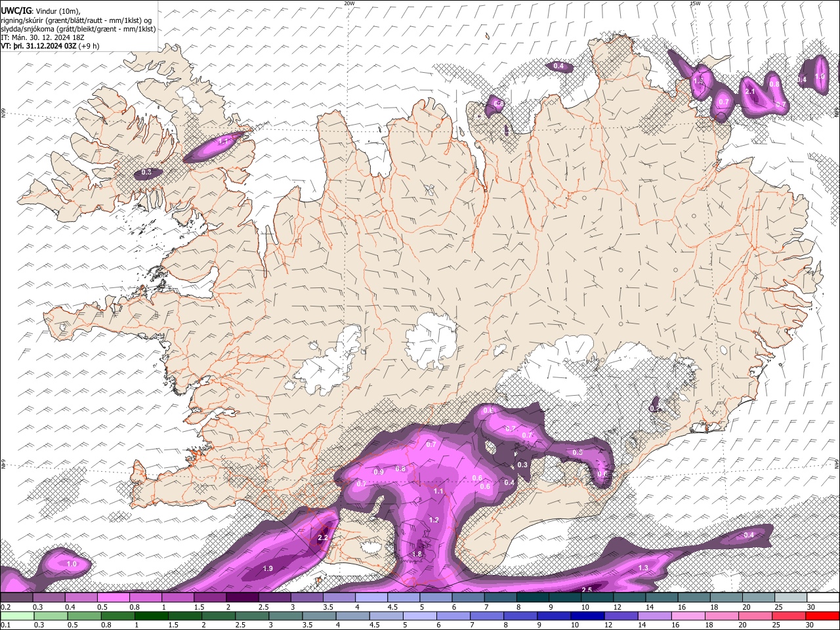This screenshot has height=630, width=840.
Task: Pick the bright pink snow swatch labeled 0.5
Action: coord(113,597)
